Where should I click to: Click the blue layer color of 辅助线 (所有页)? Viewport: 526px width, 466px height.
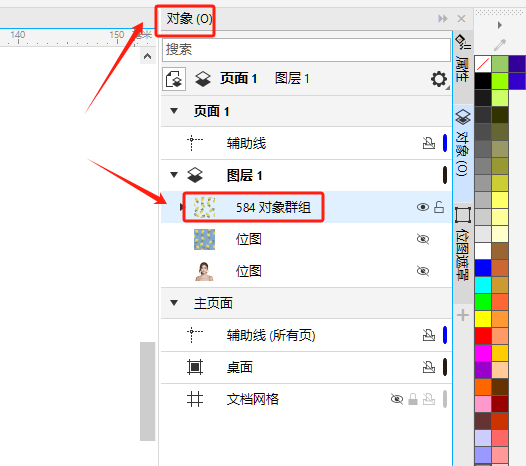point(445,335)
